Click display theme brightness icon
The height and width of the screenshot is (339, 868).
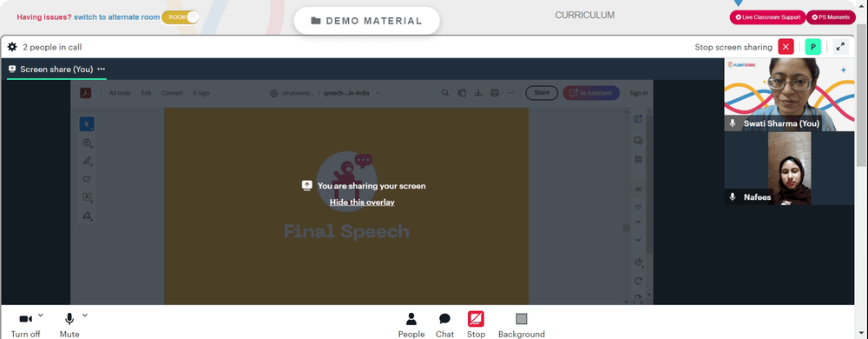(638, 263)
